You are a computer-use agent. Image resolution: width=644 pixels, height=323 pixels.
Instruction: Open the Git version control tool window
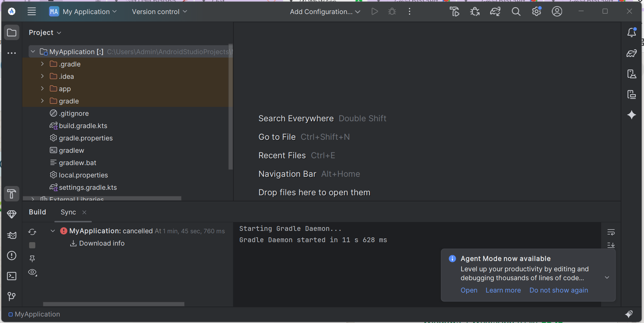pyautogui.click(x=12, y=296)
